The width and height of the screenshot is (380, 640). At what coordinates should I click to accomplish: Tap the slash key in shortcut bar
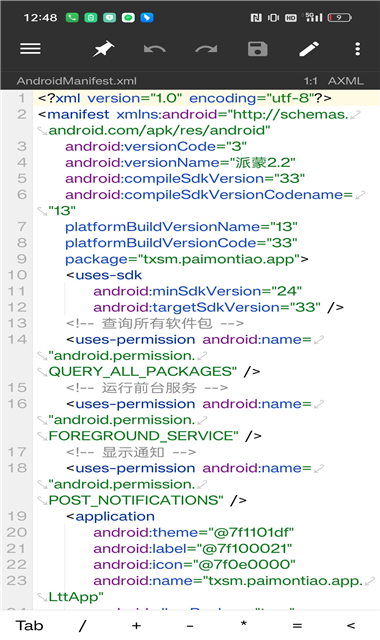coord(83,625)
